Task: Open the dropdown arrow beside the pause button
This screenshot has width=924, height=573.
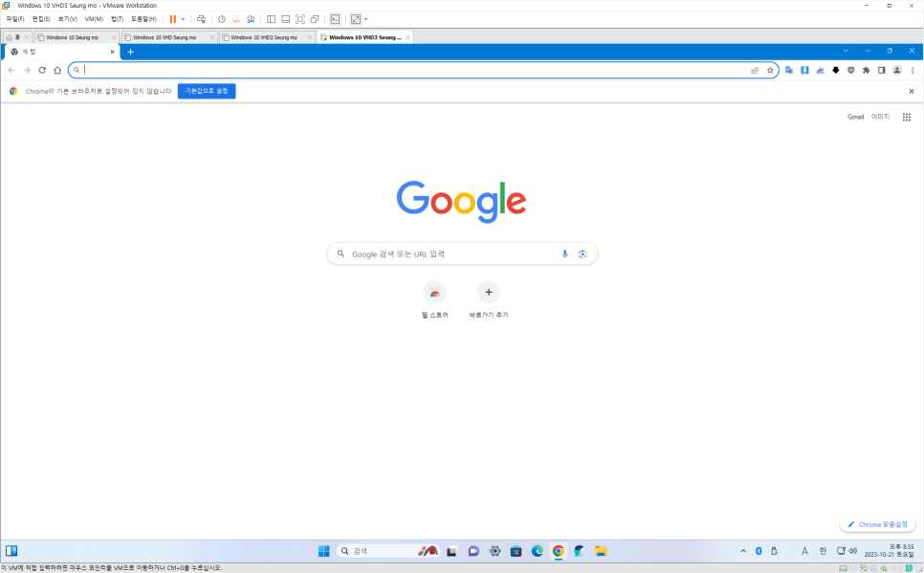Action: (183, 19)
